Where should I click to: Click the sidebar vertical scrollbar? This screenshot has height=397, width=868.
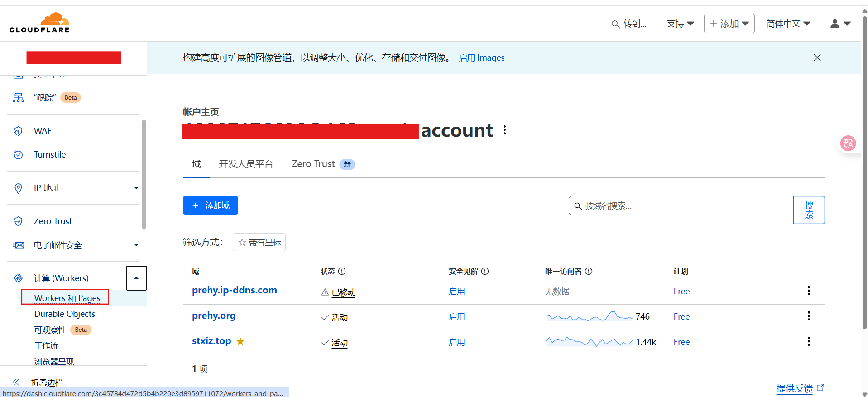click(144, 174)
